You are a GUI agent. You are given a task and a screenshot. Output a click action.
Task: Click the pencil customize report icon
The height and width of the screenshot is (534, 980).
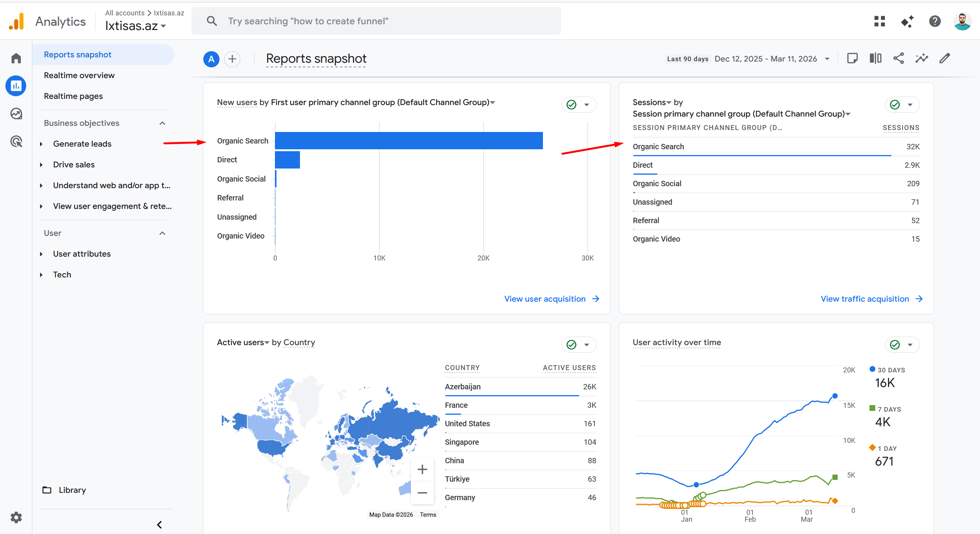point(945,58)
